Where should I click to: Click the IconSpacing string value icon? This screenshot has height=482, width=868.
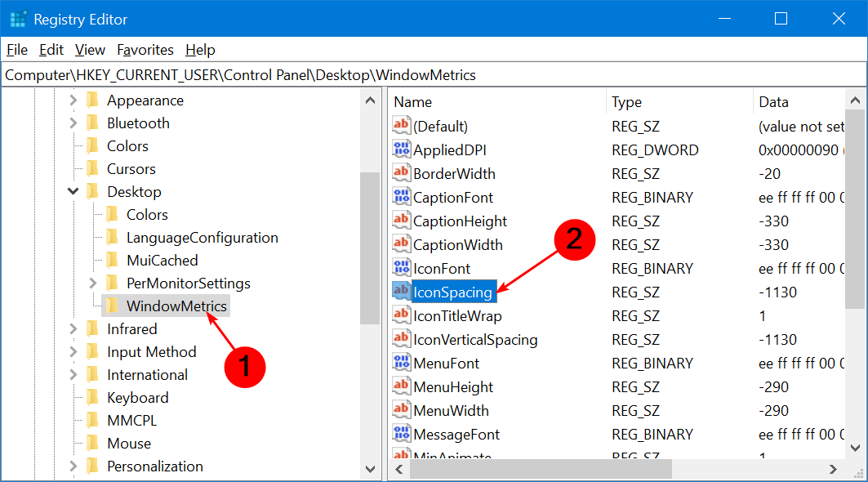(x=402, y=292)
